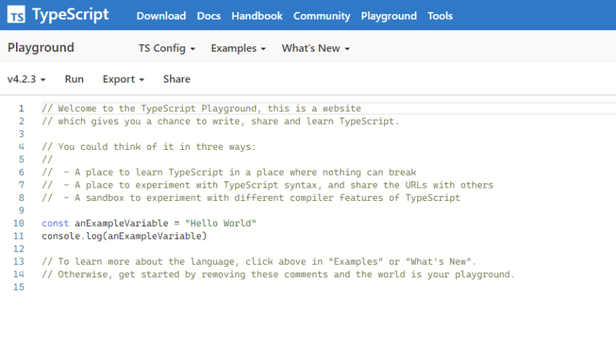This screenshot has height=364, width=616.
Task: Open the Download page link
Action: click(x=161, y=15)
